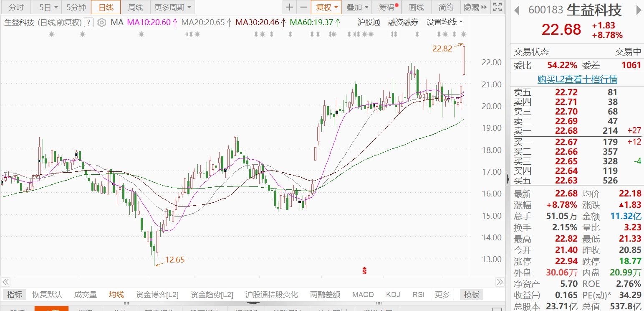
Task: Show the 沪股通 overlay
Action: (x=369, y=22)
